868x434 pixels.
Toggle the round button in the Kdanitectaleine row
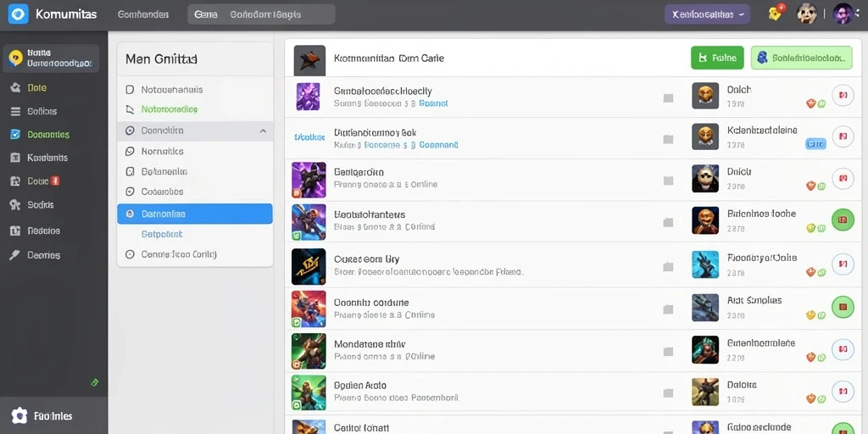tap(843, 136)
